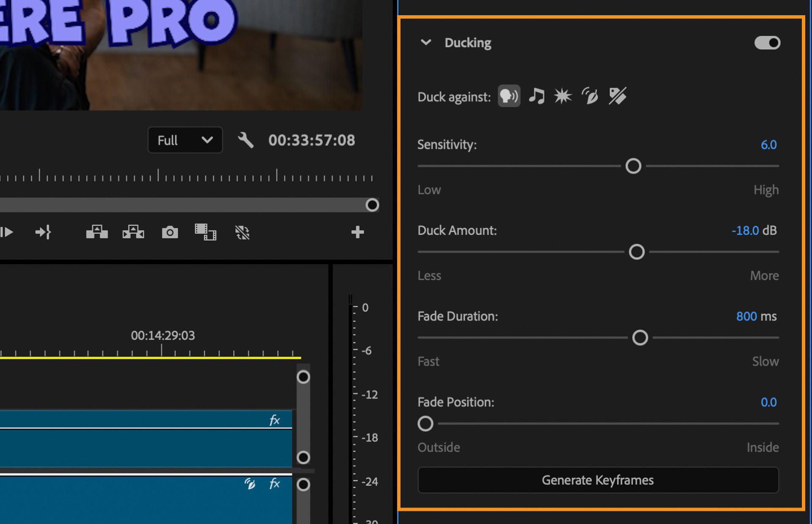Open the Full playback resolution dropdown
Image resolution: width=812 pixels, height=524 pixels.
click(x=185, y=140)
